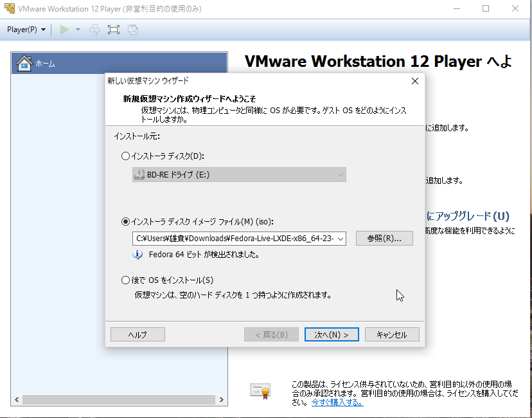The image size is (532, 418).
Task: Click the BD-RE drive disc icon
Action: coord(139,174)
